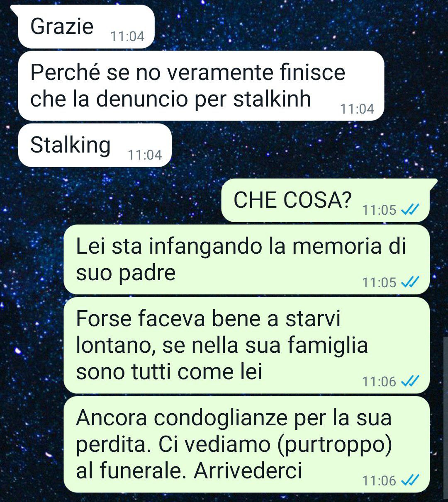
Task: Select the message 'Forse faceva bene a starvi lontano'
Action: 246,345
